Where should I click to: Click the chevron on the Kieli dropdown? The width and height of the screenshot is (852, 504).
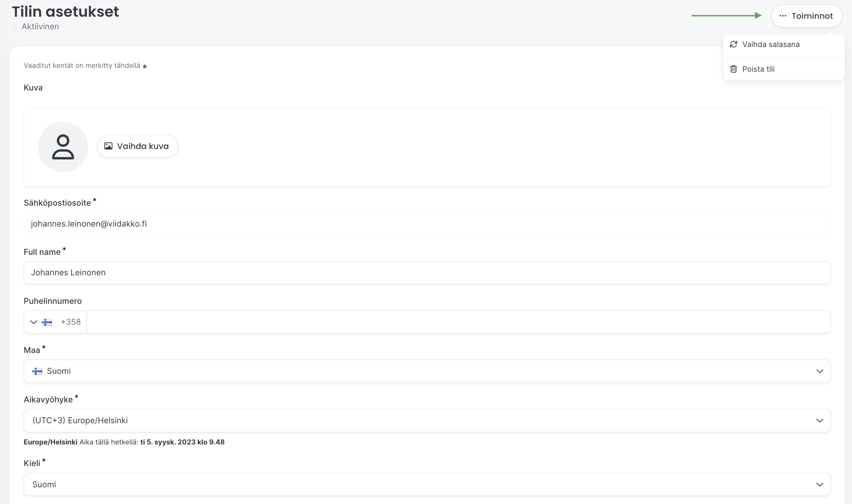820,485
